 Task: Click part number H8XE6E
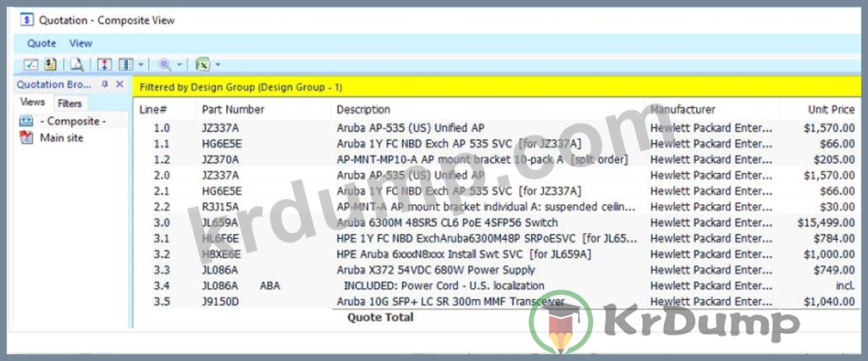(221, 254)
